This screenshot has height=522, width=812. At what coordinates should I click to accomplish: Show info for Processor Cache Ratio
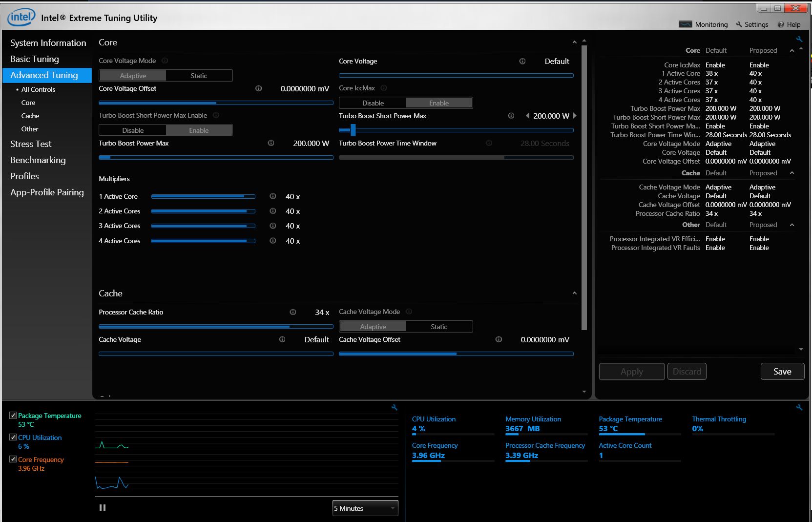pyautogui.click(x=293, y=312)
